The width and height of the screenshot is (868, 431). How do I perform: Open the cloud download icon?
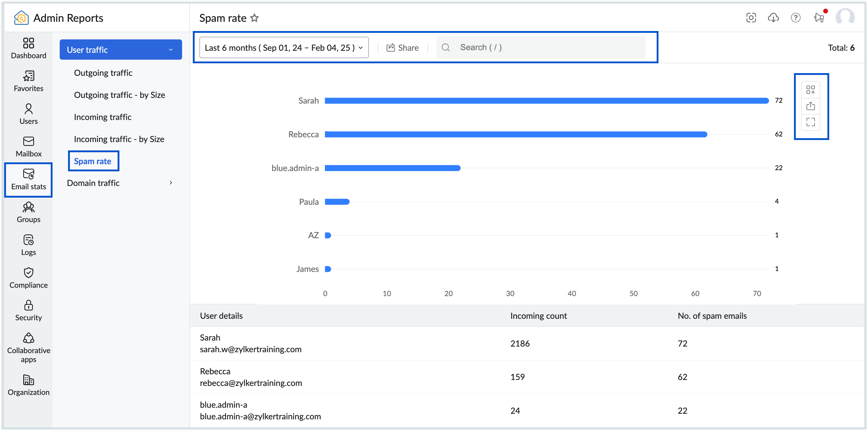tap(773, 18)
